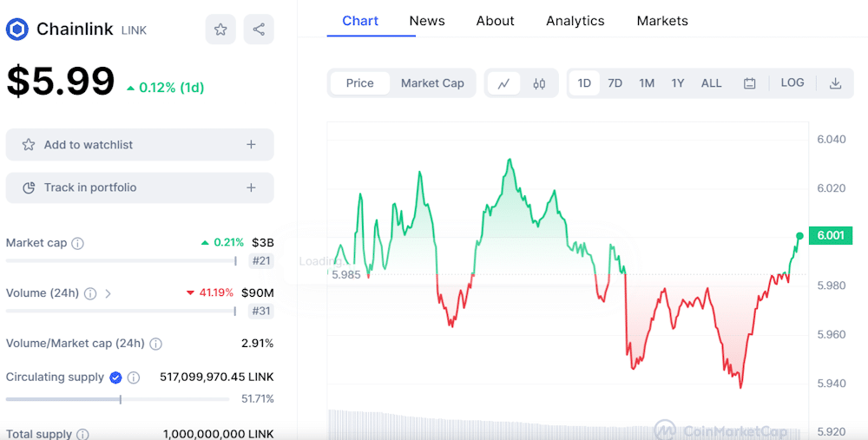
Task: Switch to line chart view icon
Action: click(503, 83)
